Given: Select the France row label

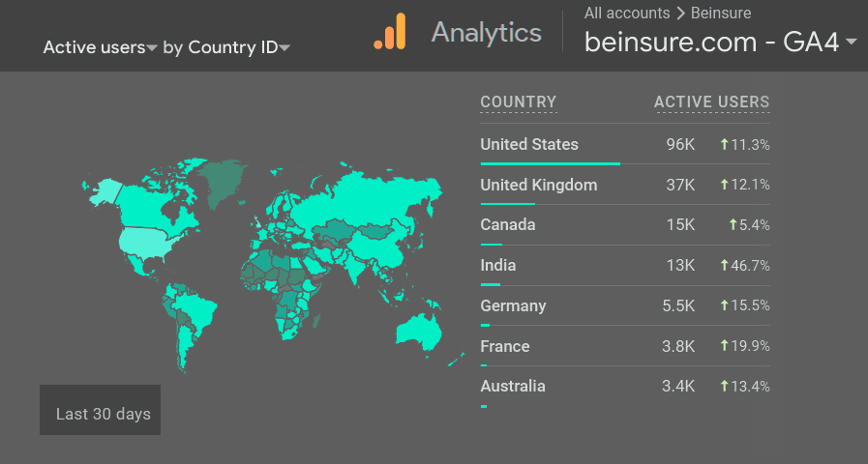Looking at the screenshot, I should click(x=505, y=346).
